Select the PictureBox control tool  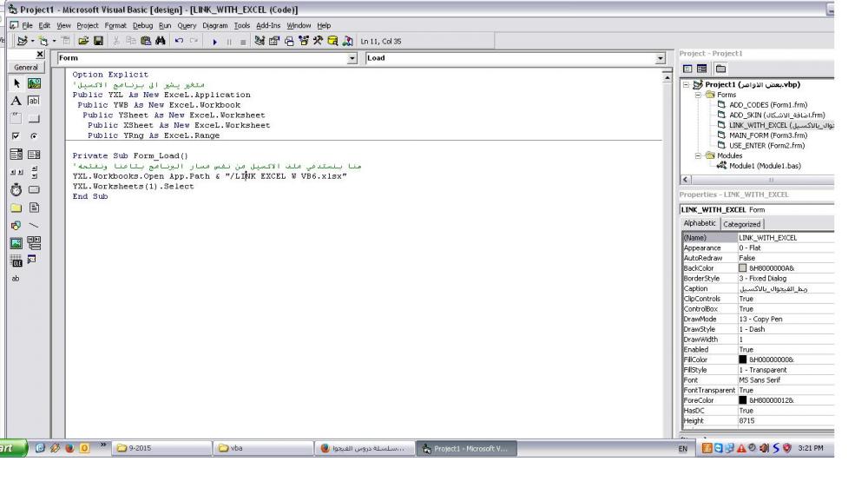pyautogui.click(x=34, y=83)
